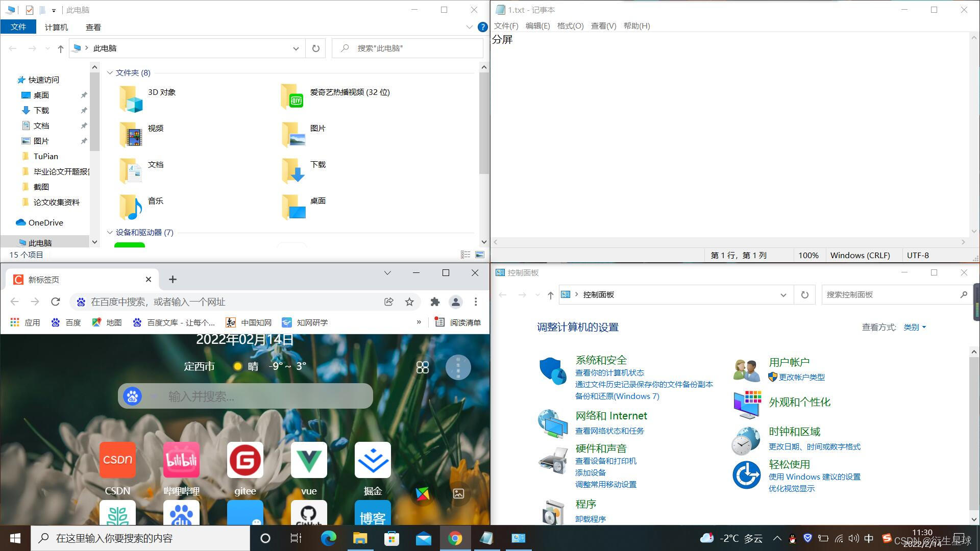
Task: Open the Chrome extensions puzzle icon
Action: tap(435, 302)
